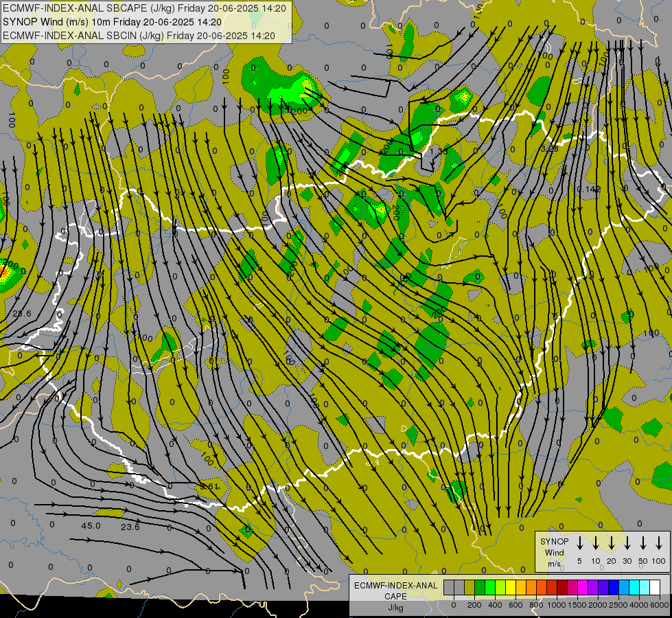
Task: Pick the bright green CAPE legend swatch
Action: point(490,587)
